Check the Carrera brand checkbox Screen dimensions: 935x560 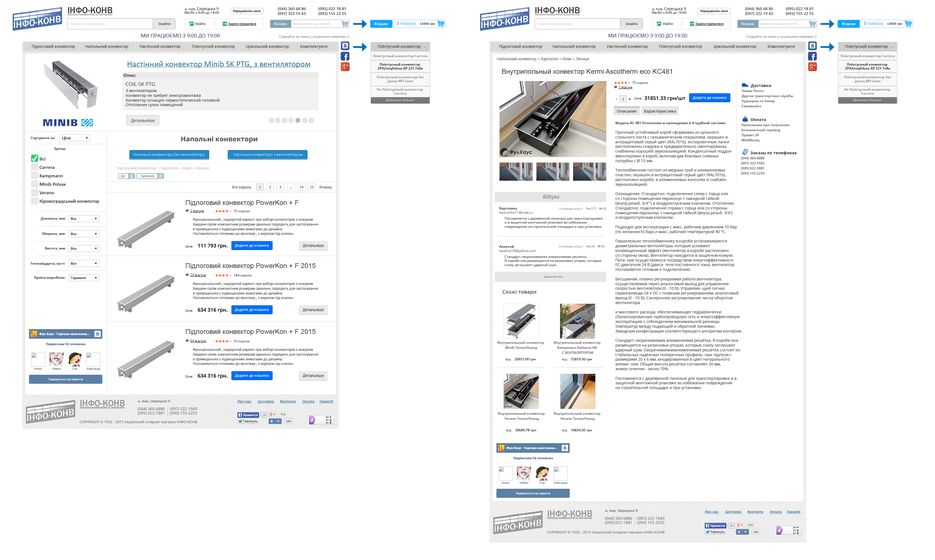(x=35, y=168)
